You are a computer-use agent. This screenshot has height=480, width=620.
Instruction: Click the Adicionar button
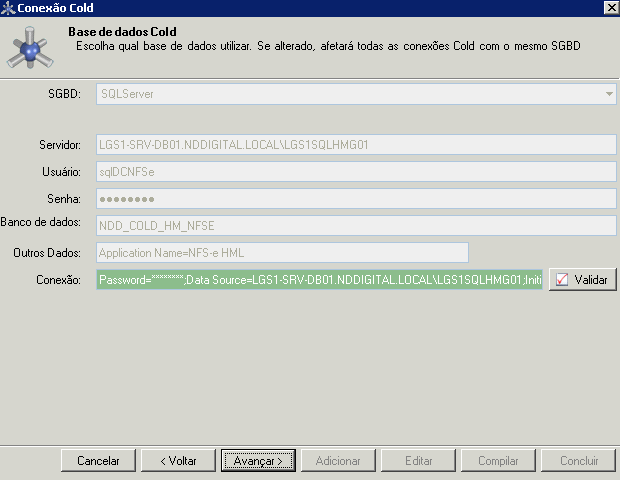tap(338, 461)
